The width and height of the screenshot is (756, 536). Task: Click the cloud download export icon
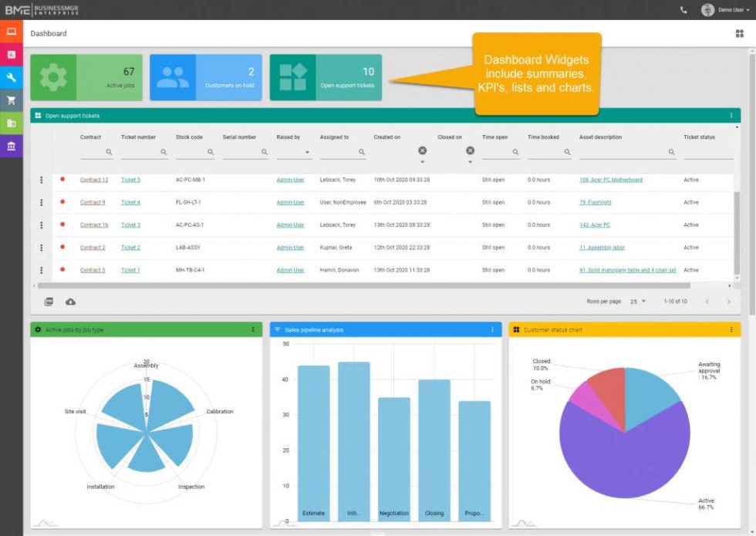coord(70,302)
